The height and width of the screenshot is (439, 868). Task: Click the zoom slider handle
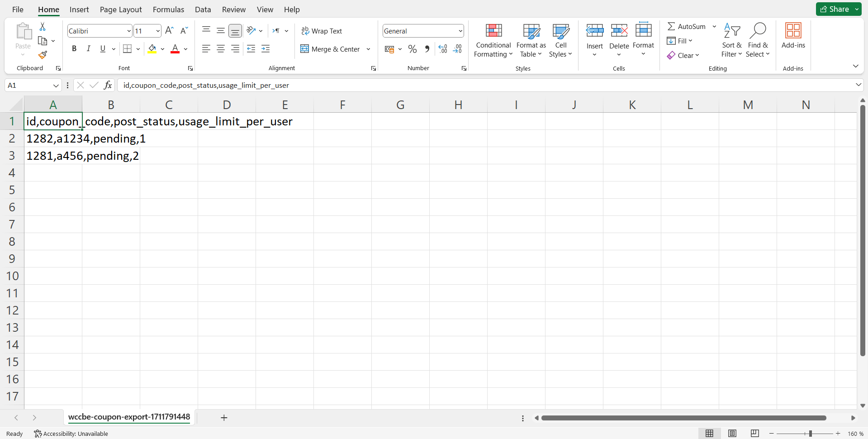pyautogui.click(x=810, y=434)
